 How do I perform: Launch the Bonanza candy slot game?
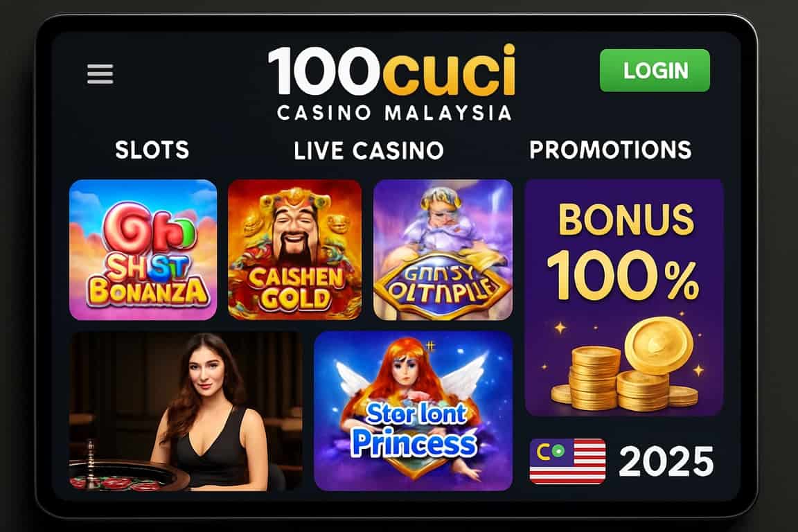[143, 249]
